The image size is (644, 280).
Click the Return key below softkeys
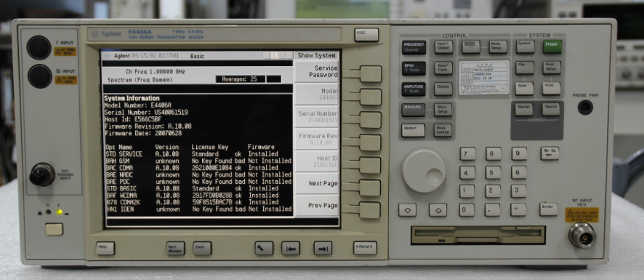[x=365, y=247]
